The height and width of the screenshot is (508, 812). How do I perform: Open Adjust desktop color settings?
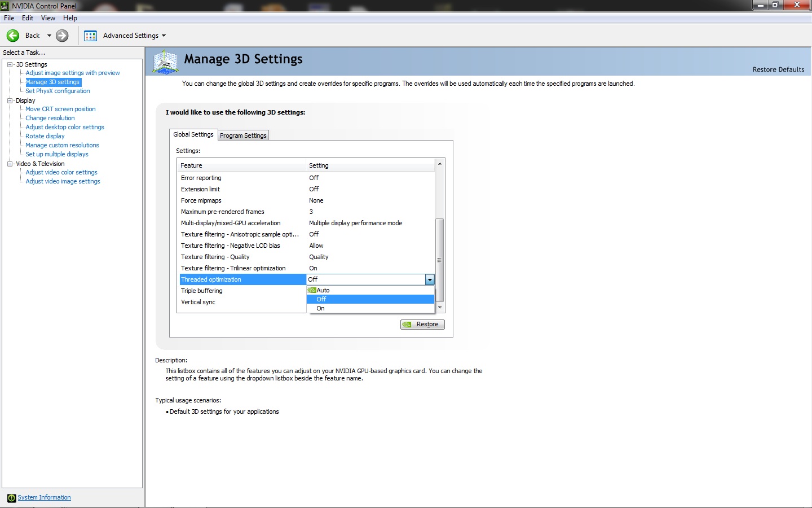65,127
